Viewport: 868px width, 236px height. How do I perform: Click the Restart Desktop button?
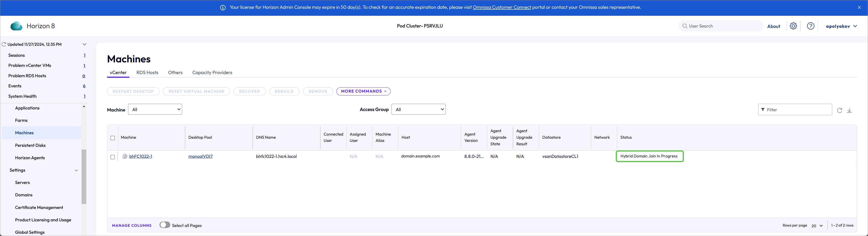pos(133,91)
